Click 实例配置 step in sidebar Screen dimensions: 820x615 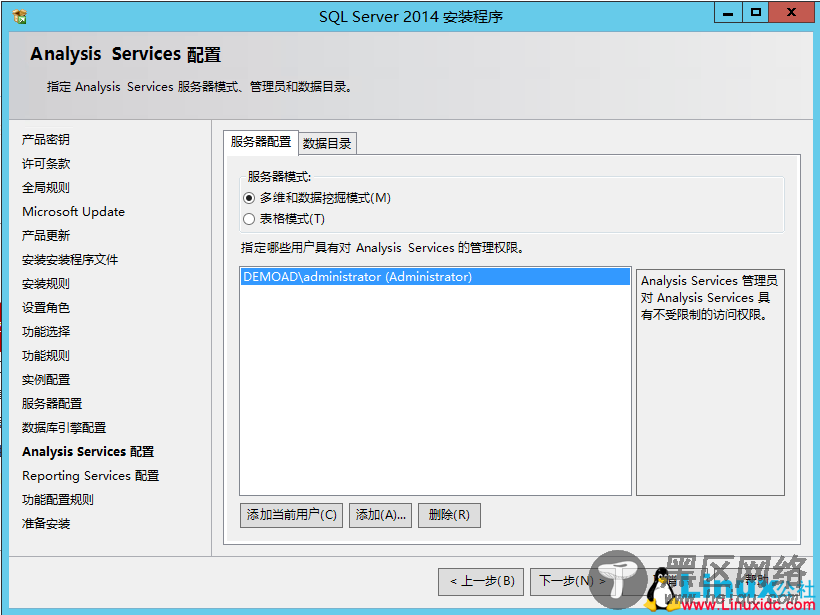(45, 380)
